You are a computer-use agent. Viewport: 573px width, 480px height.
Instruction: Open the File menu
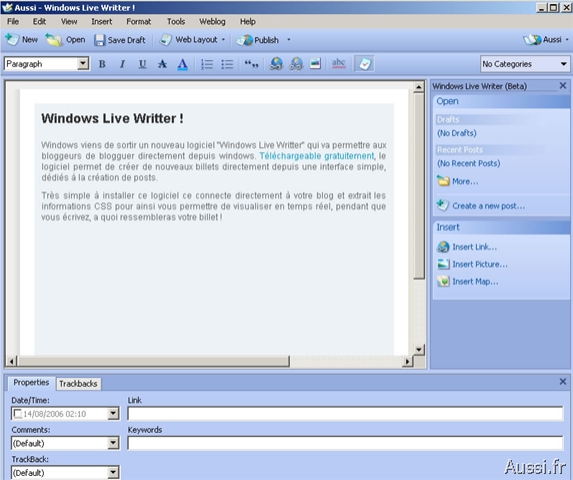pos(13,22)
